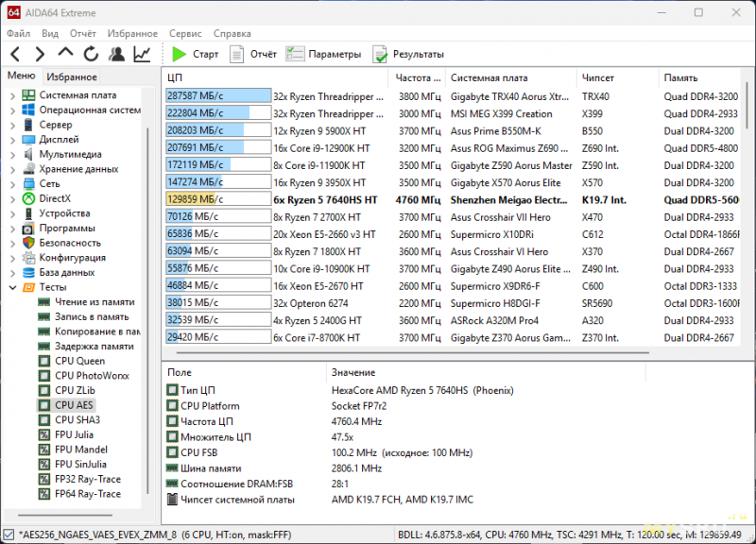Expand the Устройства tree node

pos(12,213)
